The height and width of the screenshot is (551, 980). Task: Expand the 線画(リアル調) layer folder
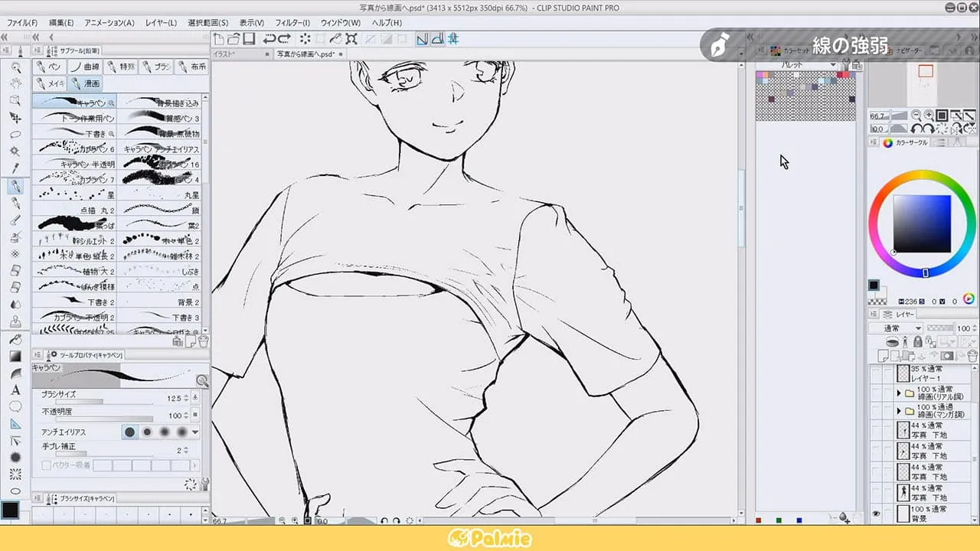pos(900,393)
